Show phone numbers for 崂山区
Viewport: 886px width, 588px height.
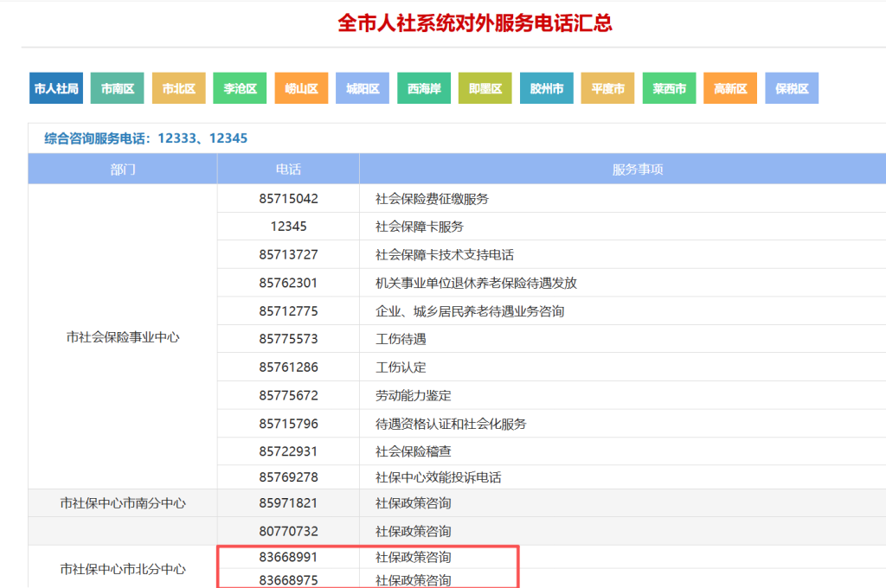point(301,88)
